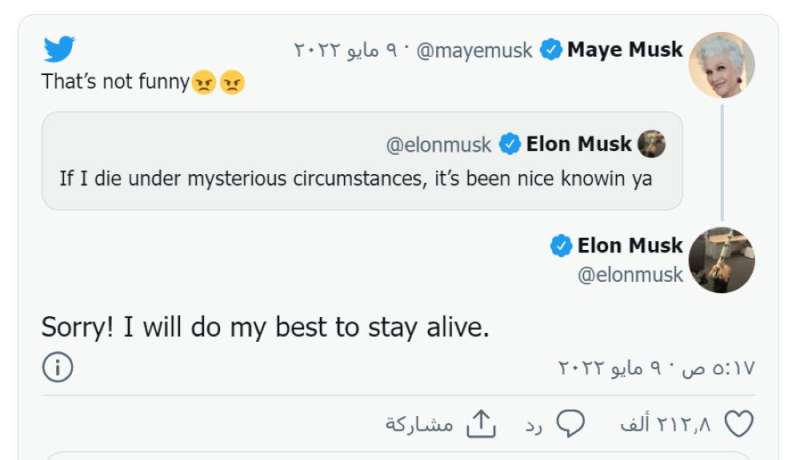The image size is (800, 460).
Task: Click the Twitter bird logo
Action: pos(60,48)
